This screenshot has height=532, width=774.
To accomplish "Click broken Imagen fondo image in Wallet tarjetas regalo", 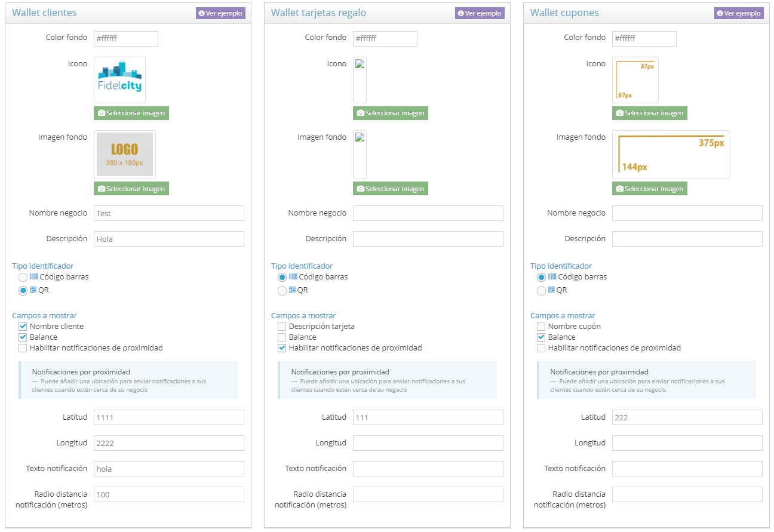I will pyautogui.click(x=360, y=155).
